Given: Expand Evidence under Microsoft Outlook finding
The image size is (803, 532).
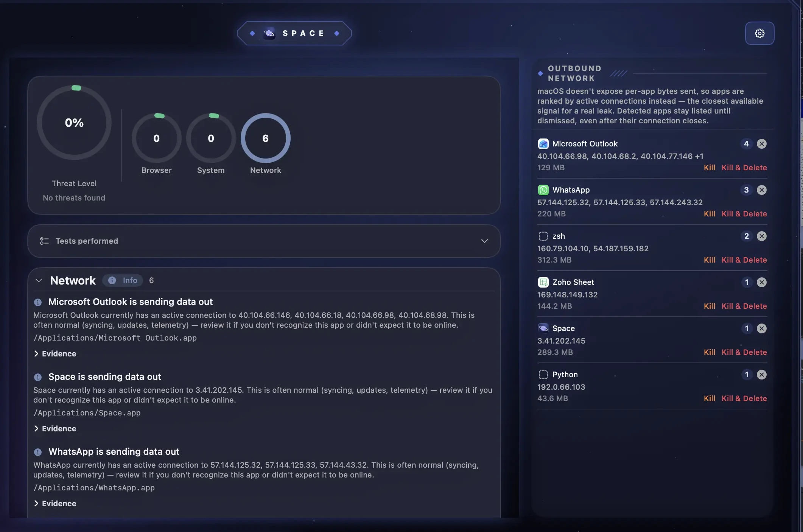Looking at the screenshot, I should pos(55,354).
